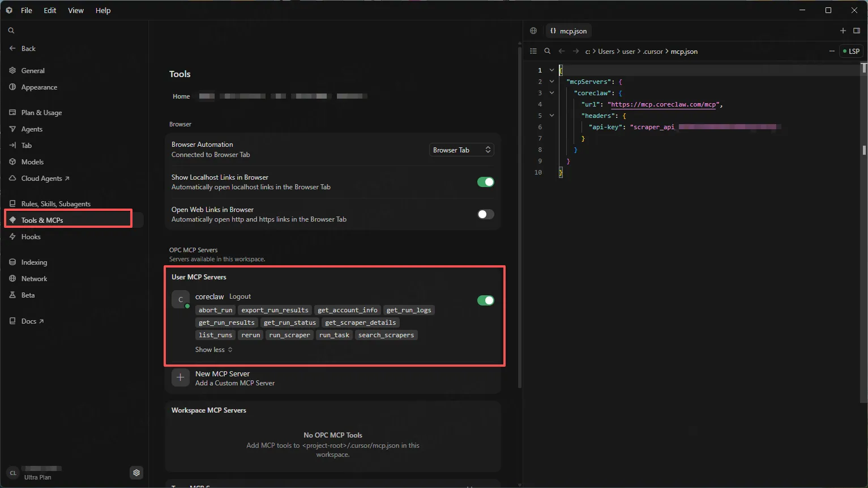Click the https://mcp.coreclaw.com/mcp URL
The width and height of the screenshot is (868, 488).
tap(665, 104)
